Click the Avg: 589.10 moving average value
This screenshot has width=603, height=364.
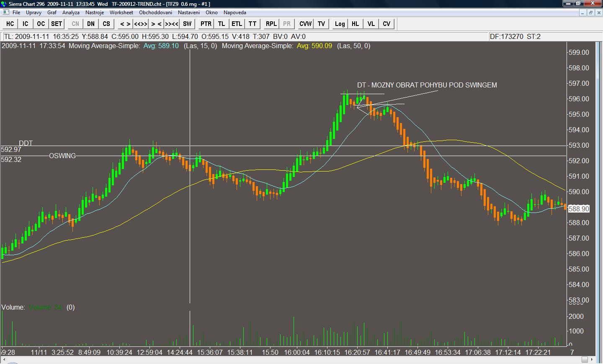[161, 46]
